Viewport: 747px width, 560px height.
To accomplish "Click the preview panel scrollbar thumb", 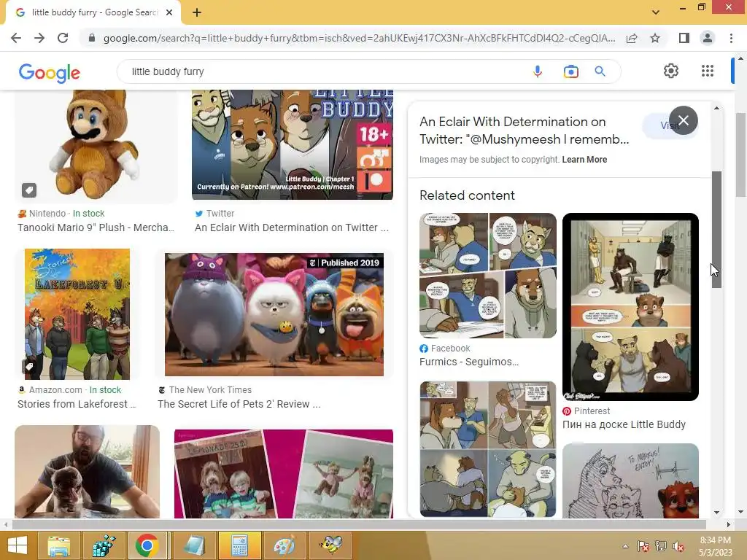I will point(716,230).
